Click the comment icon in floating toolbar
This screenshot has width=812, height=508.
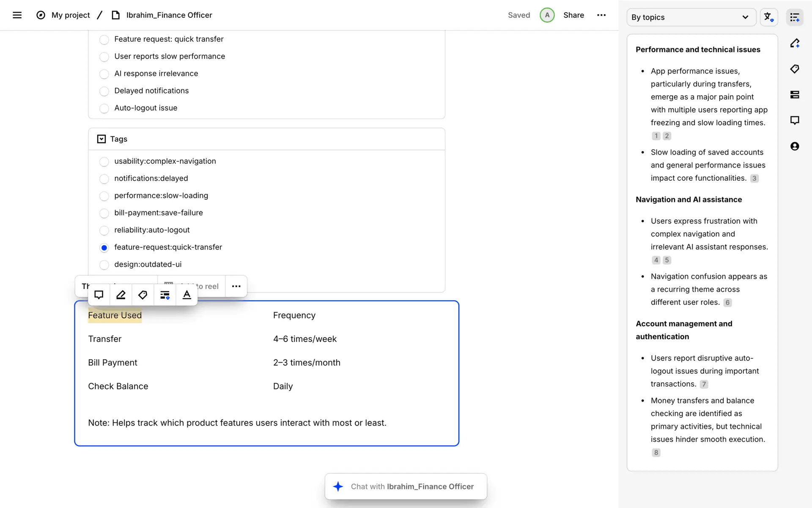(99, 295)
